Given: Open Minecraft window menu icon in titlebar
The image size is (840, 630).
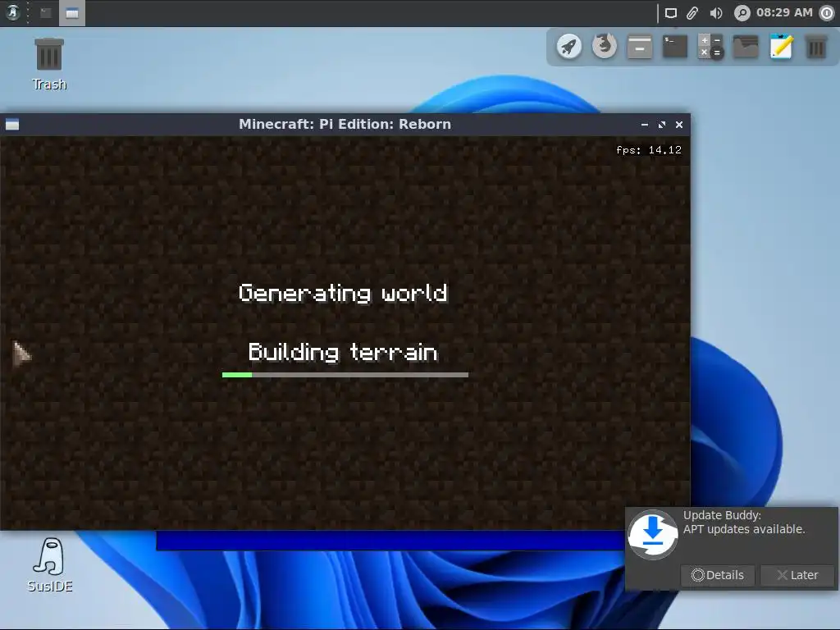Looking at the screenshot, I should pyautogui.click(x=12, y=125).
